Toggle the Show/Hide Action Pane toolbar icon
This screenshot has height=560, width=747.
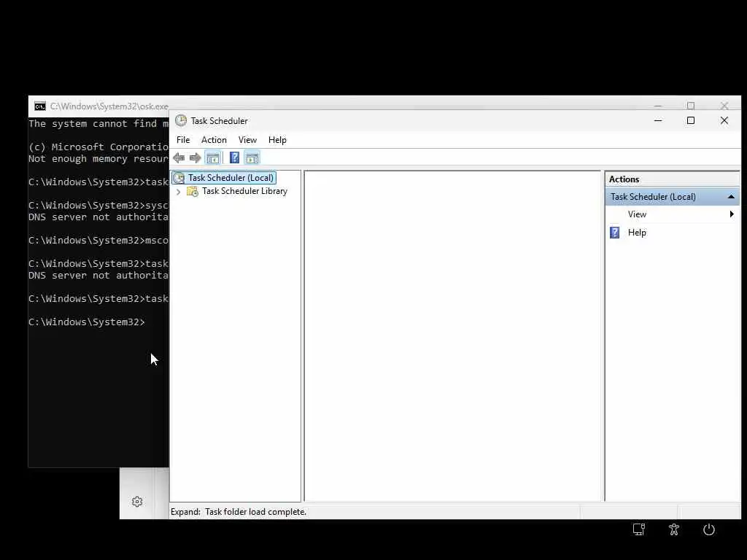[252, 158]
